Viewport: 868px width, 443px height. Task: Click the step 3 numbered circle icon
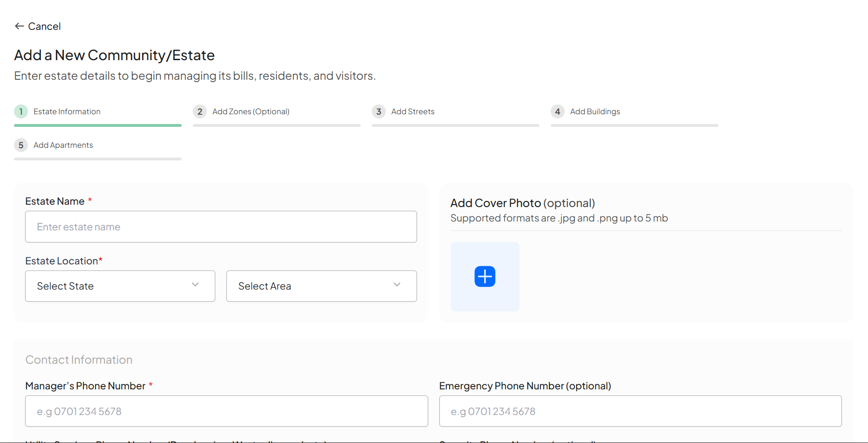pyautogui.click(x=379, y=111)
